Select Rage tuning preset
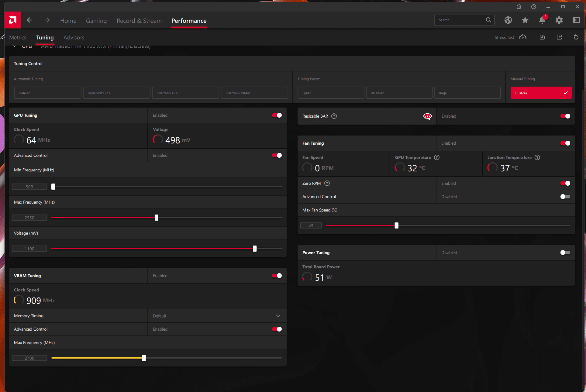The width and height of the screenshot is (586, 392). coord(467,93)
